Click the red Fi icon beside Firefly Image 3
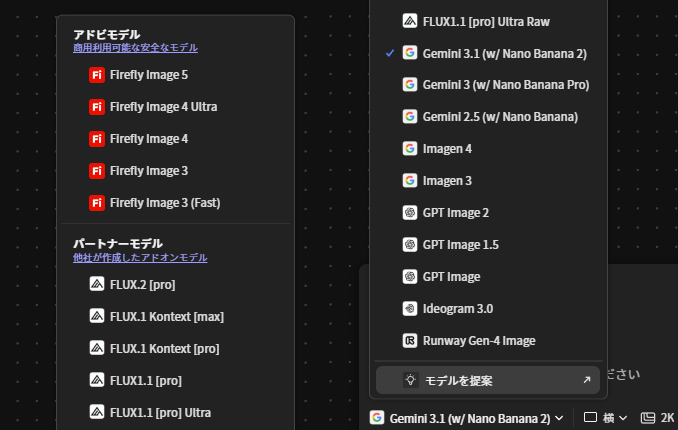The width and height of the screenshot is (678, 430). 97,171
